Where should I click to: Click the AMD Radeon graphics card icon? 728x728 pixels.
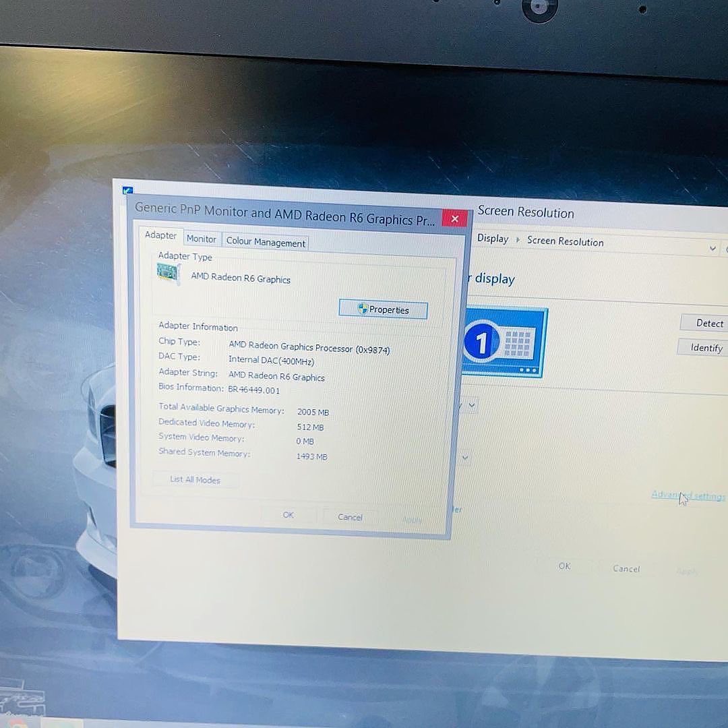click(168, 273)
